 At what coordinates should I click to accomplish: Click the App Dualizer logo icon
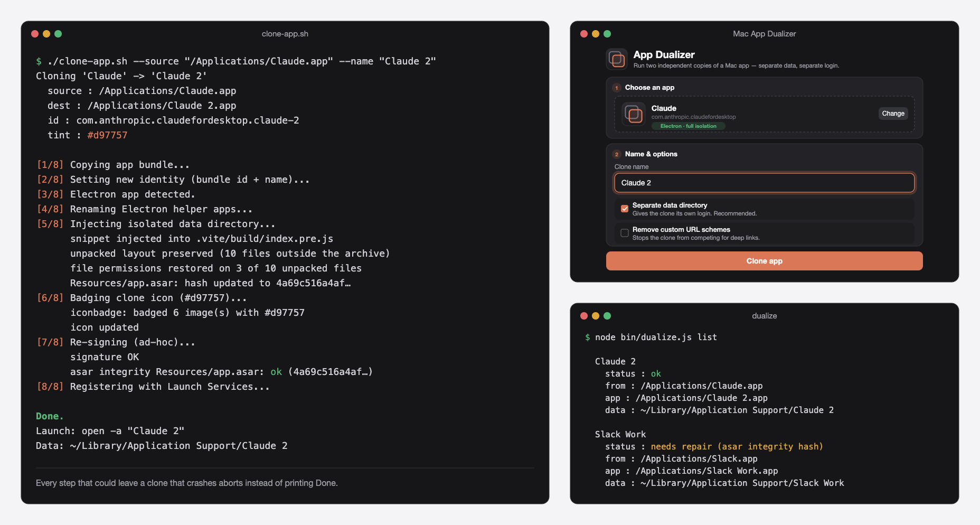[616, 59]
